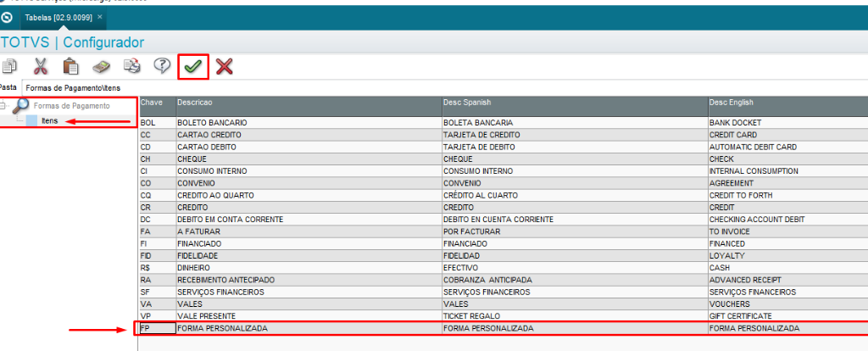Click the VOUCHERS cell
Image resolution: width=868 pixels, height=351 pixels.
point(787,304)
